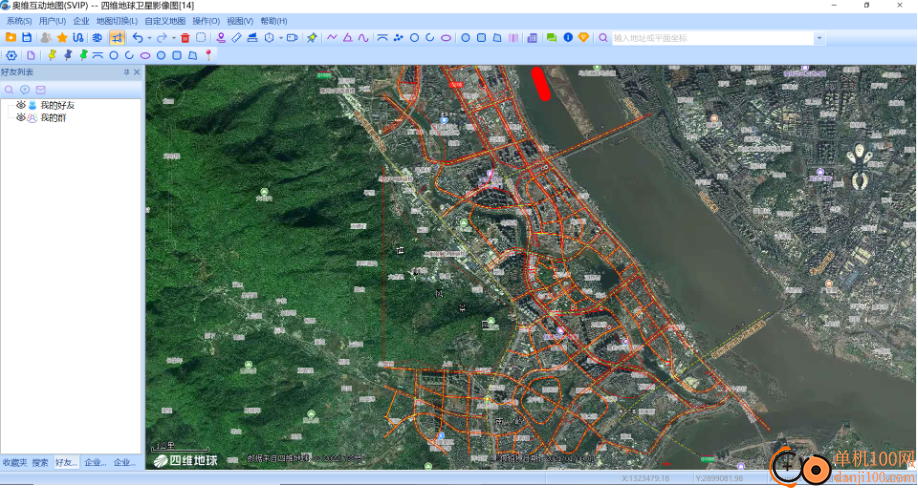Close the 好友列表 panel
918x488 pixels.
137,72
